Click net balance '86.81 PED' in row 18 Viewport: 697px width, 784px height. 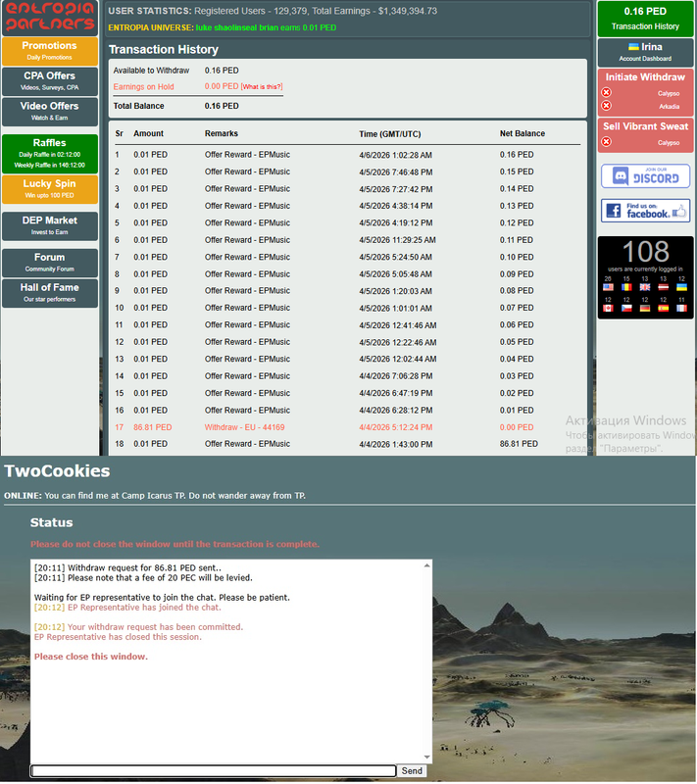coord(519,444)
